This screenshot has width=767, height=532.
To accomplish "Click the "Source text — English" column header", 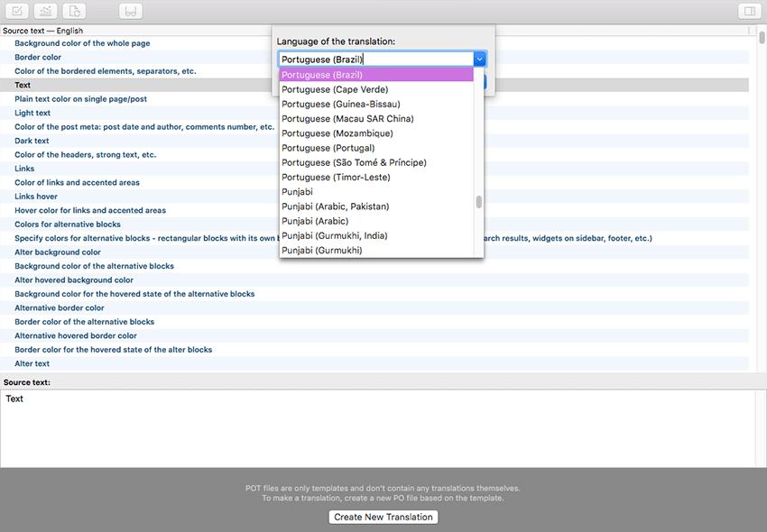I will pyautogui.click(x=43, y=31).
